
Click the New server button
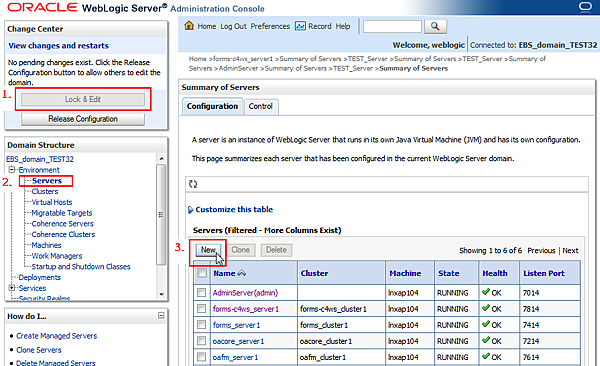208,250
